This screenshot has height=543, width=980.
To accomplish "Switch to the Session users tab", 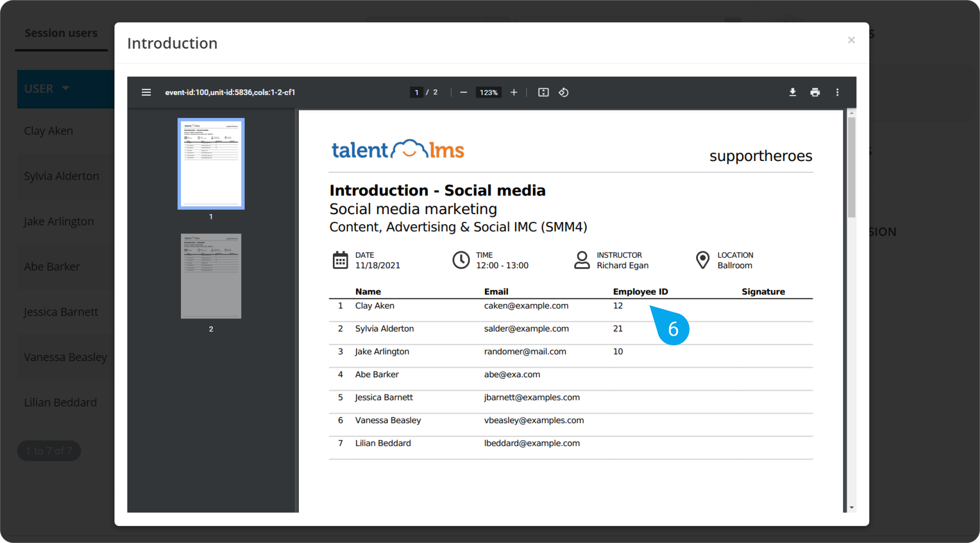I will pos(61,33).
